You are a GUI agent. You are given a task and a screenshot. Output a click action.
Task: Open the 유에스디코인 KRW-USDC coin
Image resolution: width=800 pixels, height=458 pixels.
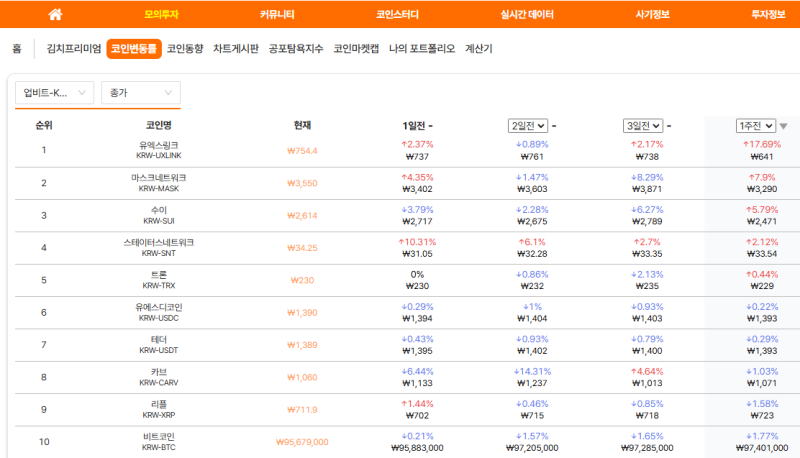(159, 312)
